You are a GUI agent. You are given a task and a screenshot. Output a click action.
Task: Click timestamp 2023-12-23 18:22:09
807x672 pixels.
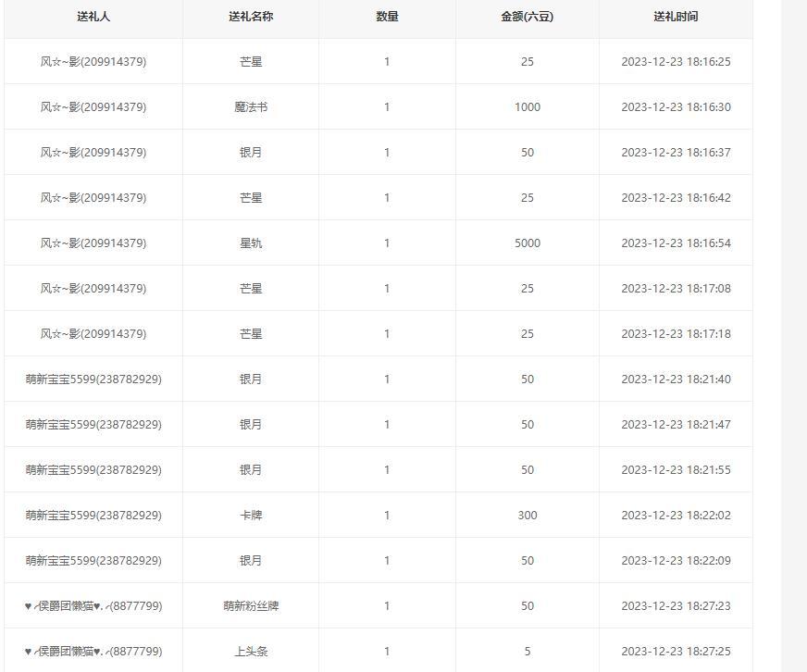[x=676, y=560]
